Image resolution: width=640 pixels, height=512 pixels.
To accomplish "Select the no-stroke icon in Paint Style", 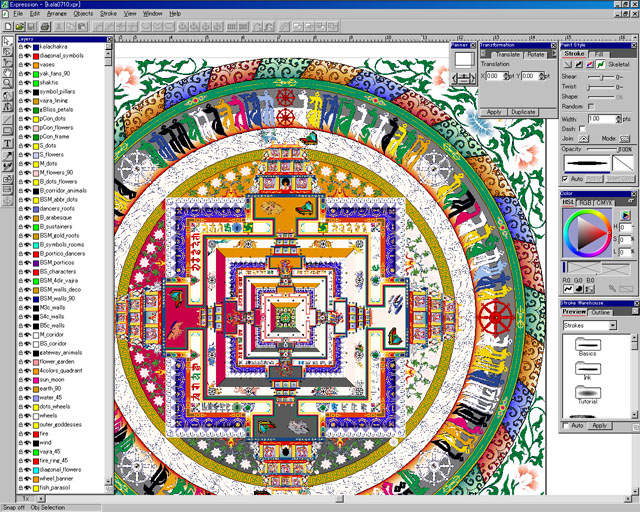I will [x=568, y=65].
